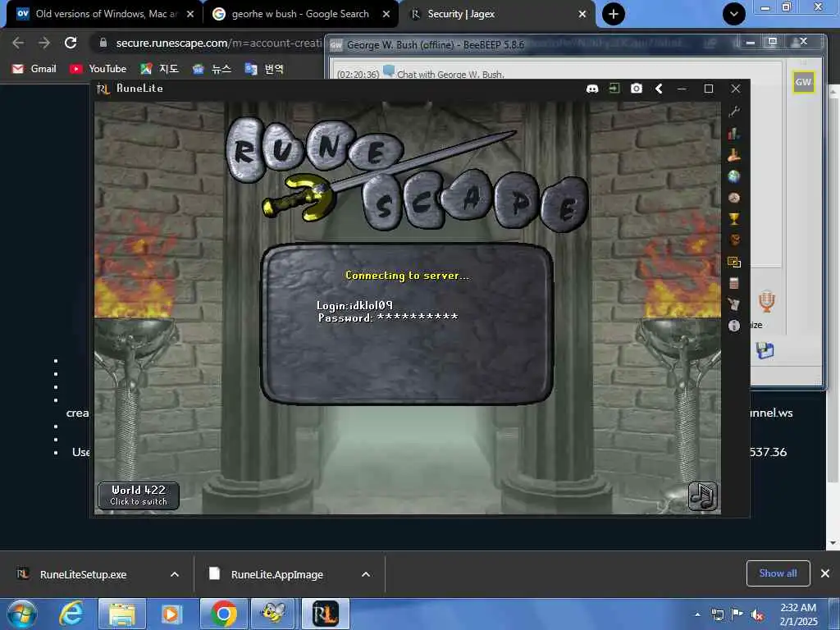Screen dimensions: 840x630
Task: Collapse the RuneLite sidebar with the chevron
Action: pyautogui.click(x=659, y=89)
